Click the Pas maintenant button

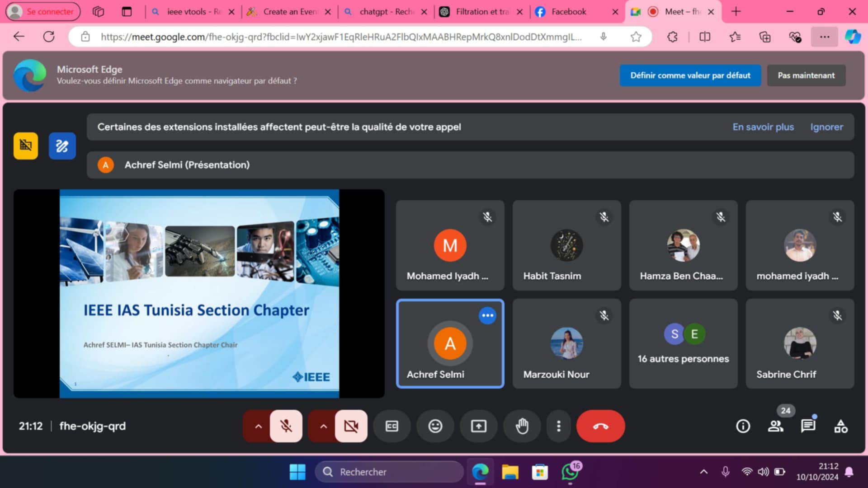coord(806,75)
